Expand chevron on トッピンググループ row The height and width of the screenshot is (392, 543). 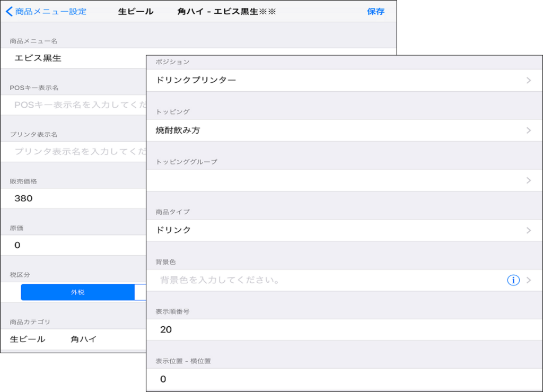coord(529,180)
